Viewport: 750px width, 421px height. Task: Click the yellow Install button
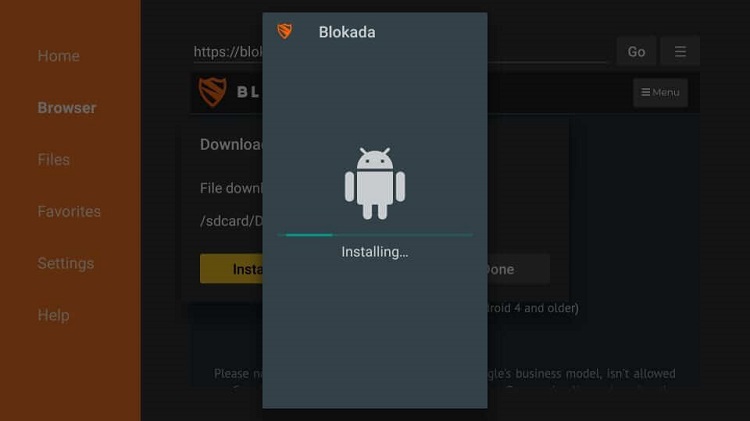[x=232, y=269]
